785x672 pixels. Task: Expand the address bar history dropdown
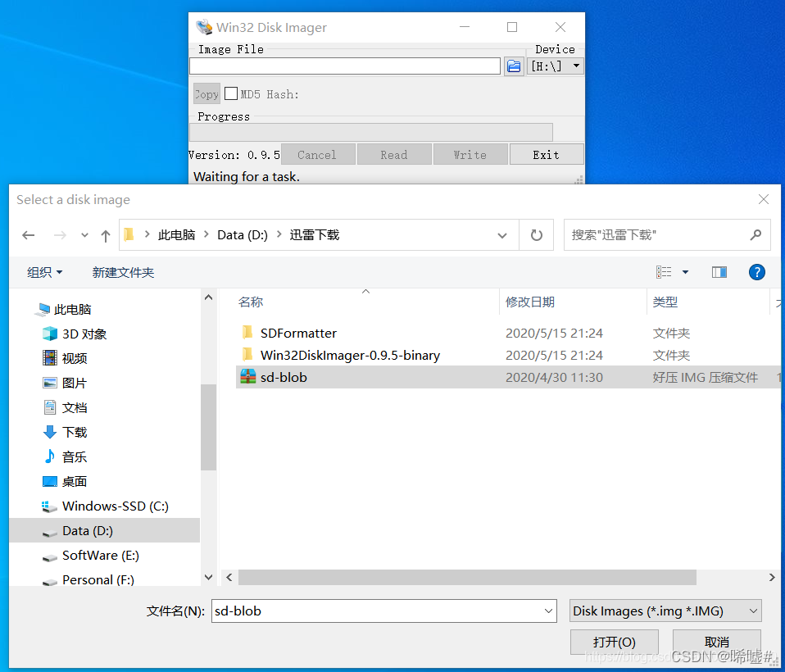click(502, 235)
